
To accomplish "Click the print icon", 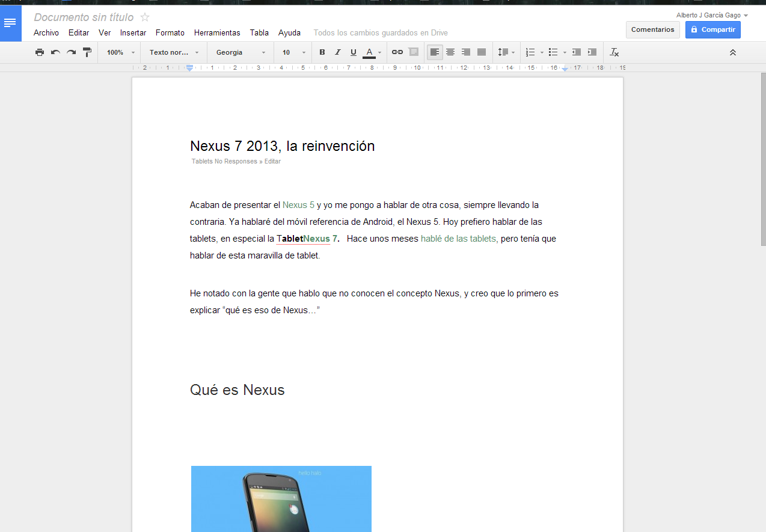I will tap(40, 52).
